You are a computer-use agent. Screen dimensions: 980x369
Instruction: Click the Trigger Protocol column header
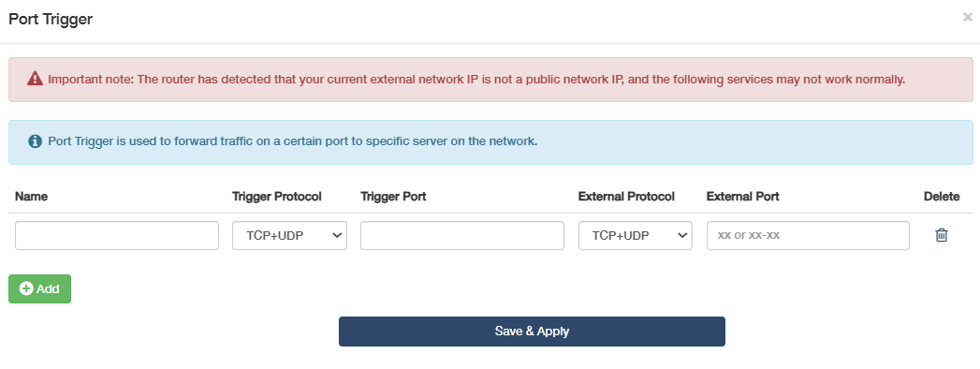(277, 197)
